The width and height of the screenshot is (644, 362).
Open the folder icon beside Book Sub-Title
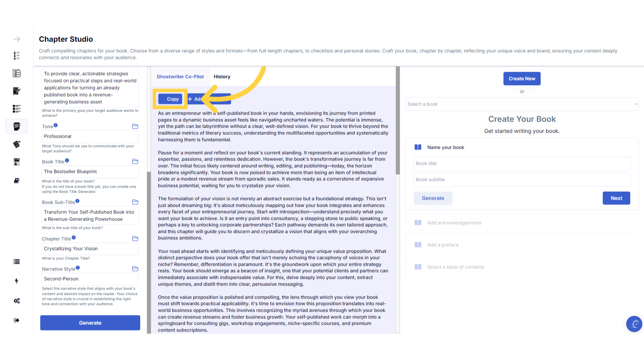click(x=135, y=202)
